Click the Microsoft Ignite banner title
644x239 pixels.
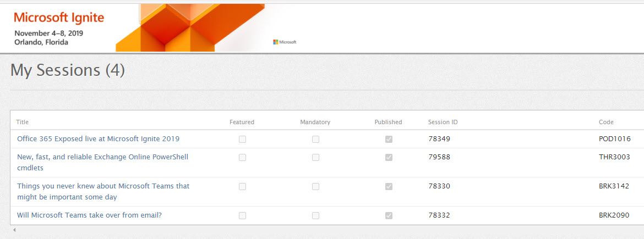coord(59,18)
